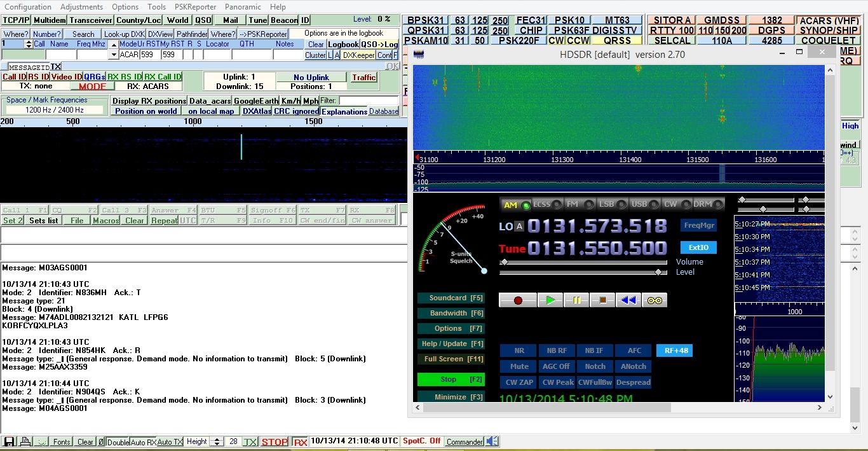Adjust the Height spinner arrows
The width and height of the screenshot is (868, 451).
[216, 441]
